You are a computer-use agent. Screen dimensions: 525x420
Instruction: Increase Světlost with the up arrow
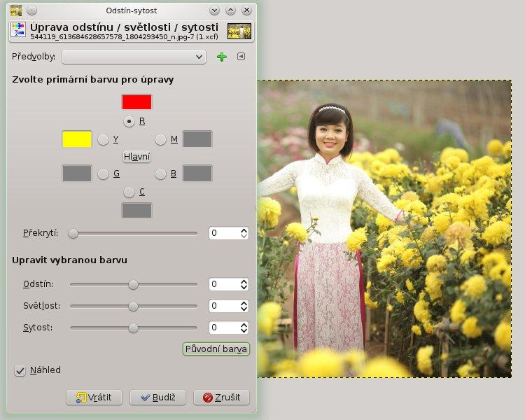(244, 303)
